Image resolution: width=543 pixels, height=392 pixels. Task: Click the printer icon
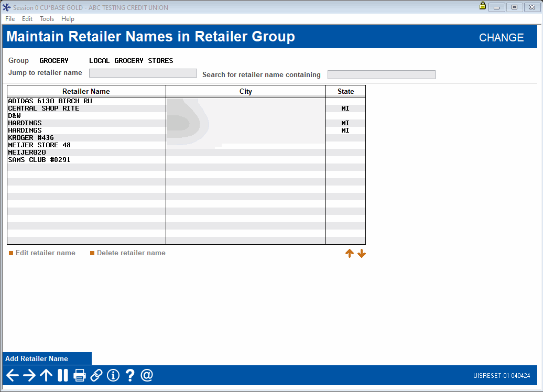pos(80,375)
